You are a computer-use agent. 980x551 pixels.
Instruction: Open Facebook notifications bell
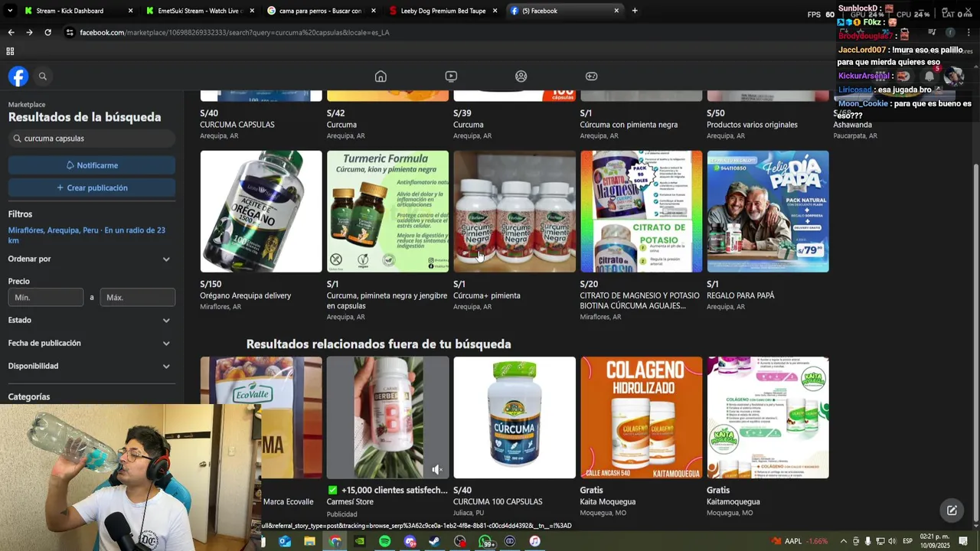click(x=929, y=77)
